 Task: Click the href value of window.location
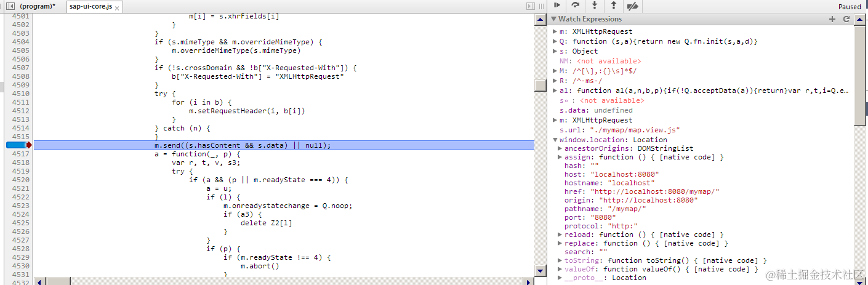[x=655, y=191]
